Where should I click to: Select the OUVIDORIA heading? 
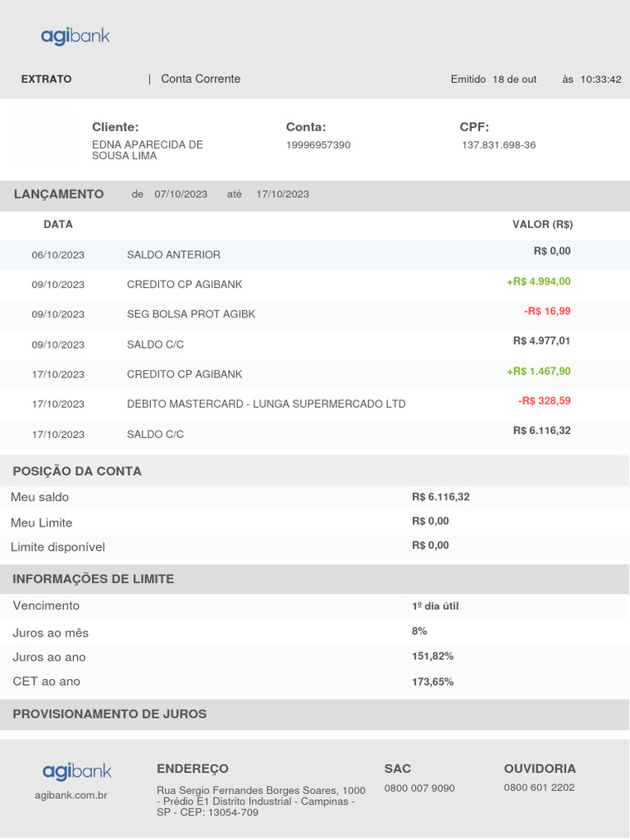point(540,769)
